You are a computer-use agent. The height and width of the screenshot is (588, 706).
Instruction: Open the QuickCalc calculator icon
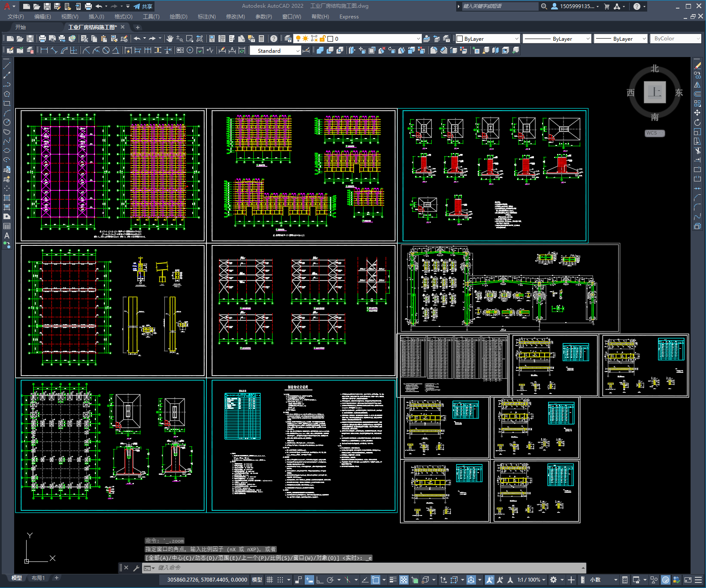point(261,39)
